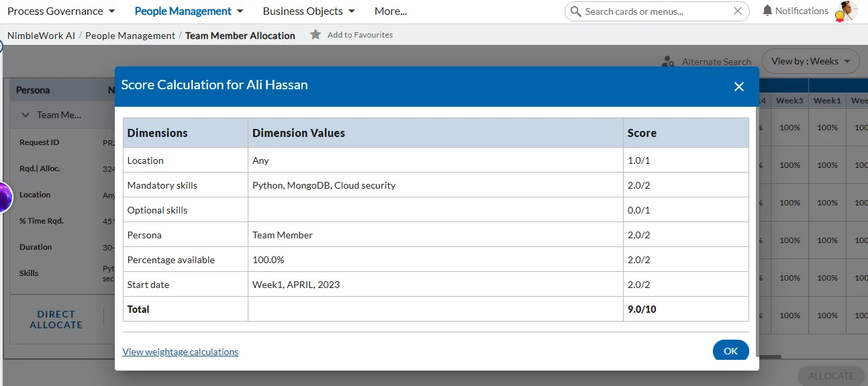
Task: Collapse the Team Member row chevron
Action: click(26, 115)
